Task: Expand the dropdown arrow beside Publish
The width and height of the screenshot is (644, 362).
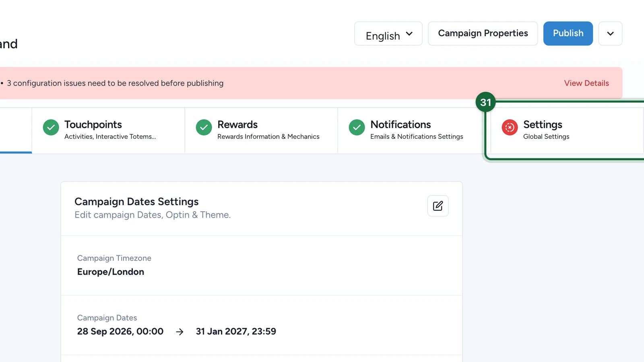Action: pos(610,34)
